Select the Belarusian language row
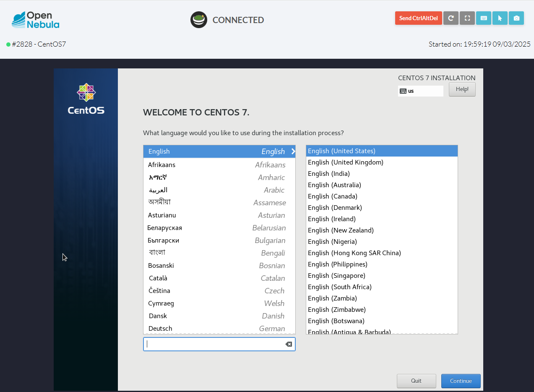The image size is (534, 392). coord(219,228)
